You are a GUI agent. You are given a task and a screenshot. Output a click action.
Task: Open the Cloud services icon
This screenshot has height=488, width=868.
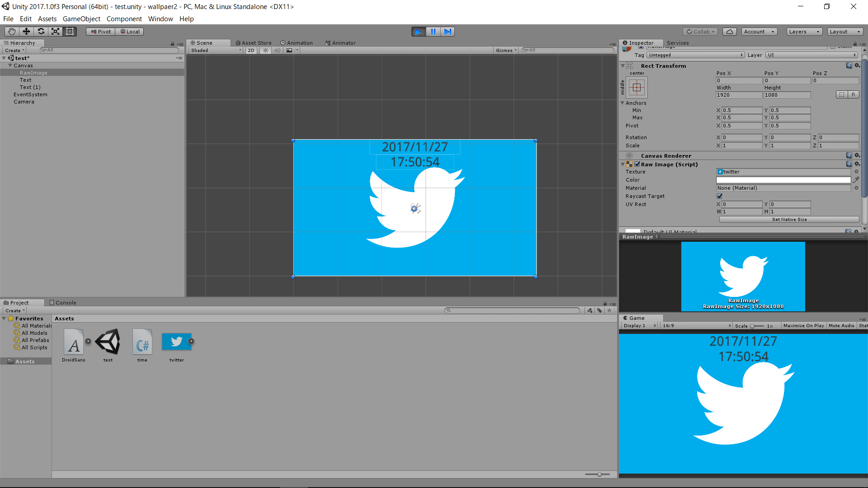[730, 32]
